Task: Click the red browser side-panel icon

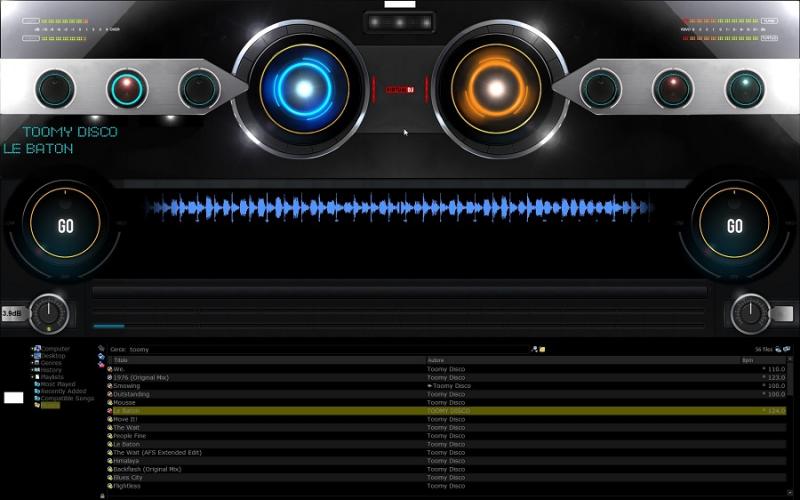Action: coord(101,364)
